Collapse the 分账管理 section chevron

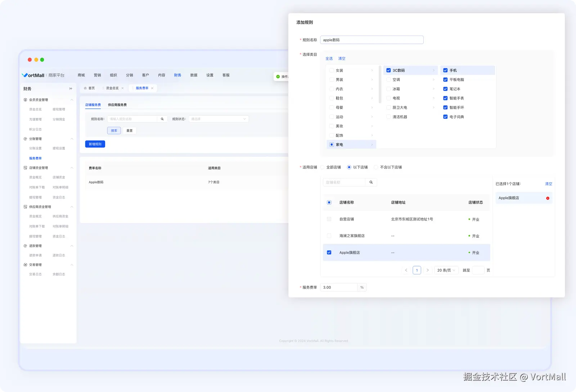coord(72,139)
